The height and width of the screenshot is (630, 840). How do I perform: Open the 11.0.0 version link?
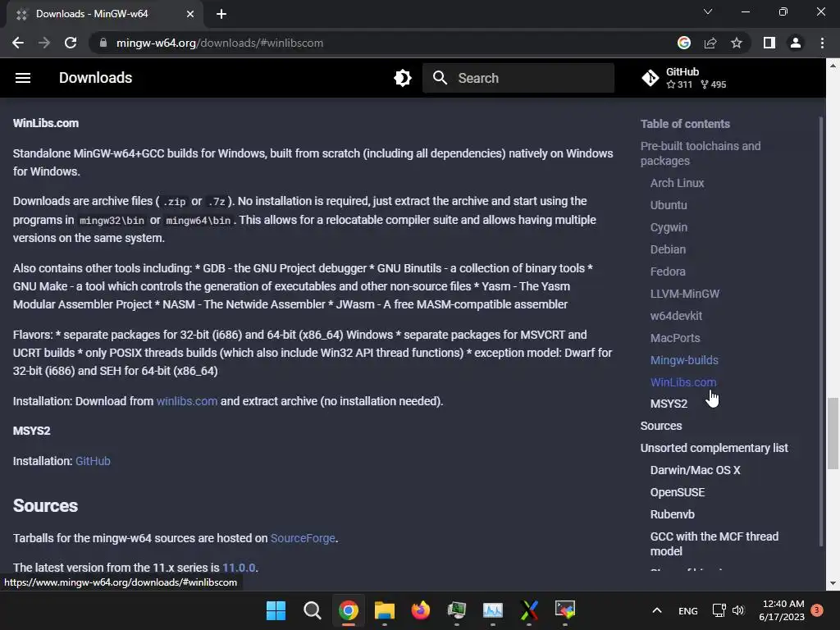click(x=239, y=568)
